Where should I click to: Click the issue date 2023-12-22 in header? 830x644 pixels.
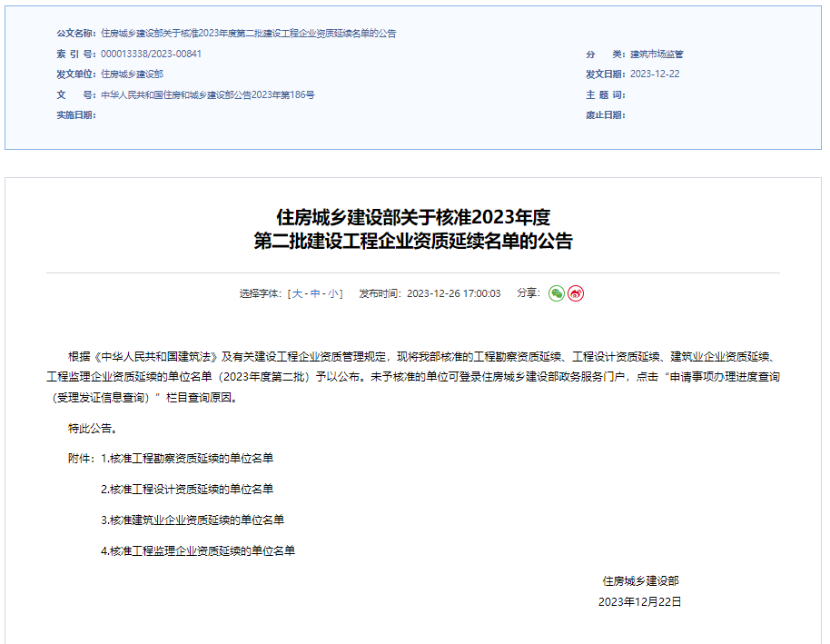pos(655,74)
